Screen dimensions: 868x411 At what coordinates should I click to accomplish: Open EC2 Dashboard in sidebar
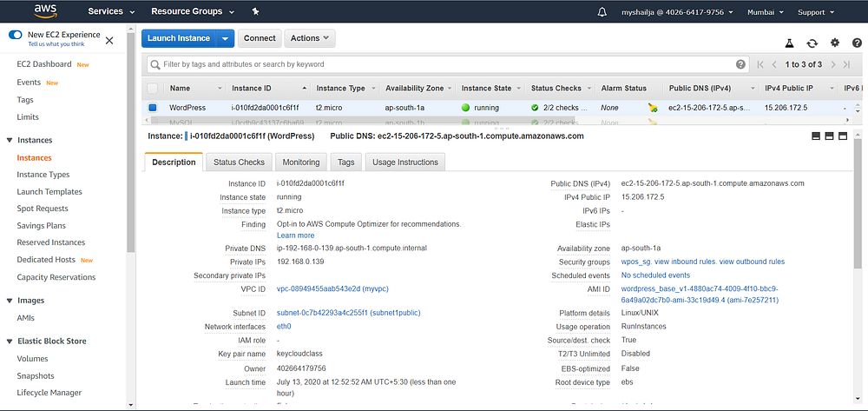click(44, 64)
